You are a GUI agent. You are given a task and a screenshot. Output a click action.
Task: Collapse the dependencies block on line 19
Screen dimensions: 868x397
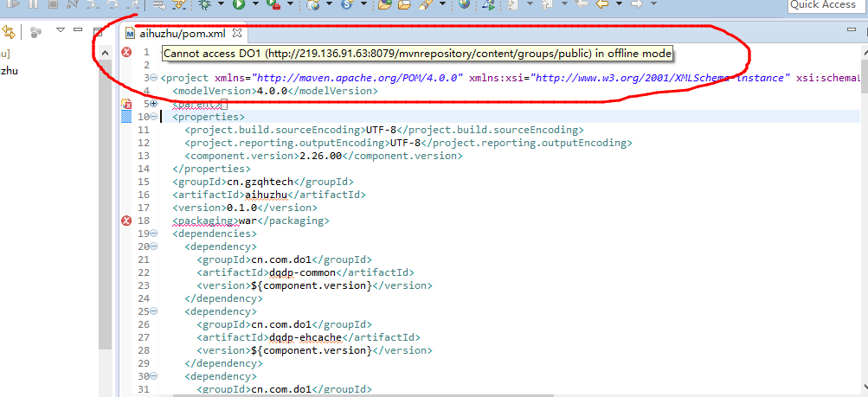point(154,234)
